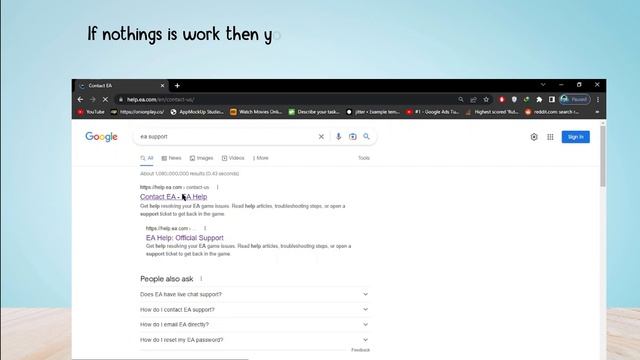Open a new tab with the plus button
This screenshot has width=640, height=360.
tap(177, 86)
